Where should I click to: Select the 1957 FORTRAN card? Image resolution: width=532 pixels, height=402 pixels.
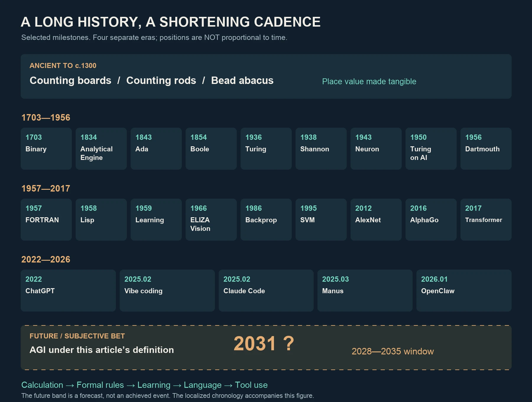point(46,220)
